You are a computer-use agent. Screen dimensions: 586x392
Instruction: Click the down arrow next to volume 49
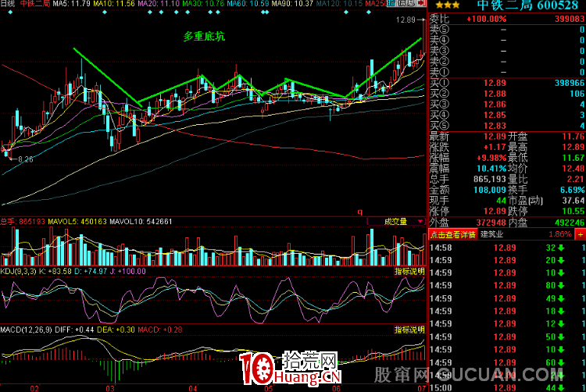(x=561, y=298)
